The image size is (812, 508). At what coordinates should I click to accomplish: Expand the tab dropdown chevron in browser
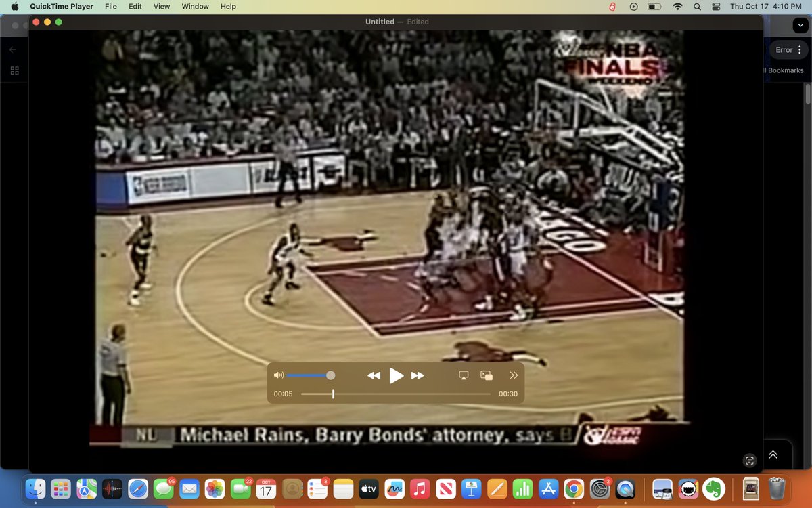coord(802,24)
